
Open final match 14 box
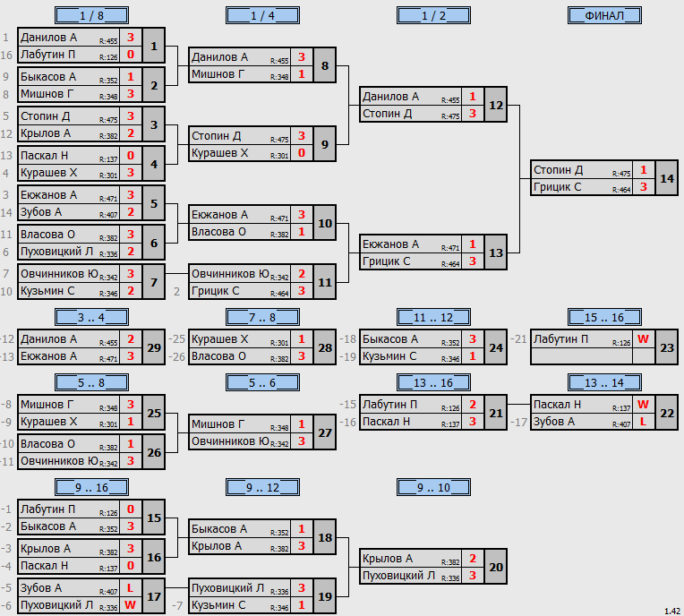tap(667, 178)
